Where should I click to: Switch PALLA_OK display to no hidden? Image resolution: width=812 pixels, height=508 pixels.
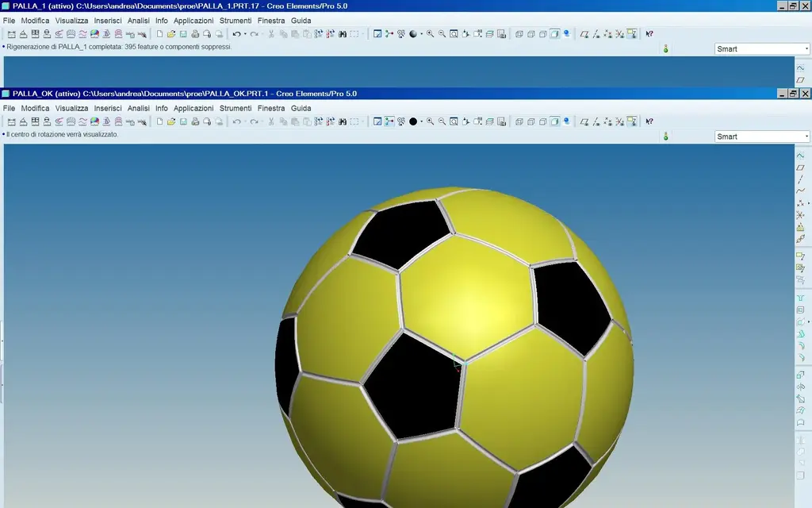542,121
